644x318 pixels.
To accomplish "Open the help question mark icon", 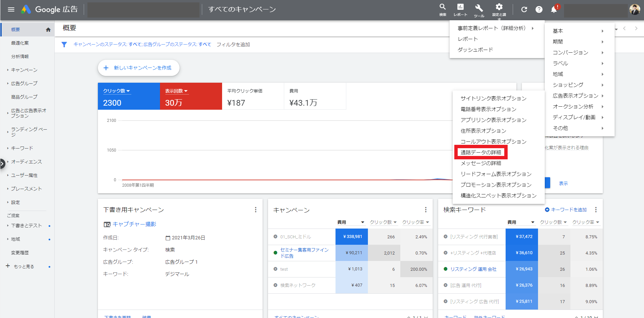I will [x=539, y=9].
